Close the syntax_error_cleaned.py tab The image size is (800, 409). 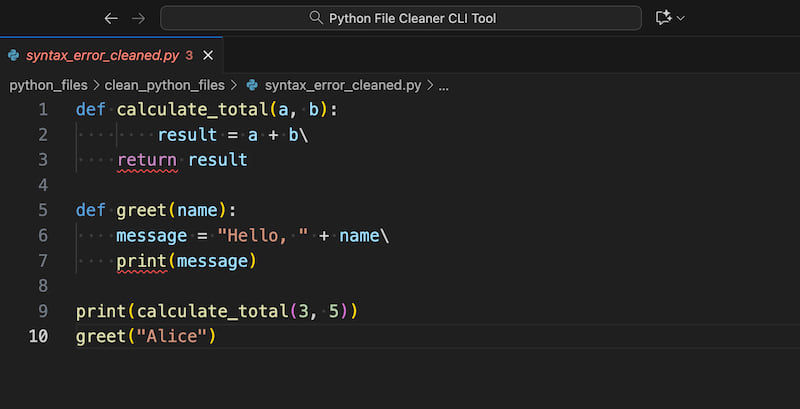point(208,56)
